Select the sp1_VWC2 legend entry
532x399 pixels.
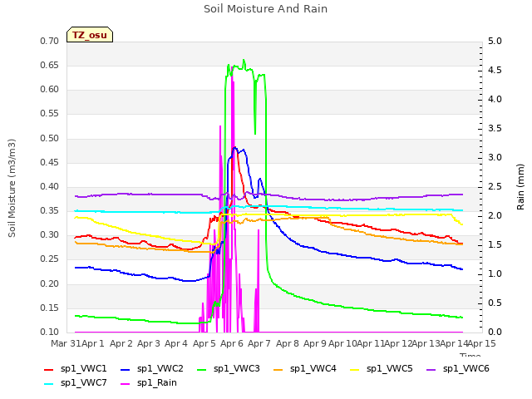[151, 369]
